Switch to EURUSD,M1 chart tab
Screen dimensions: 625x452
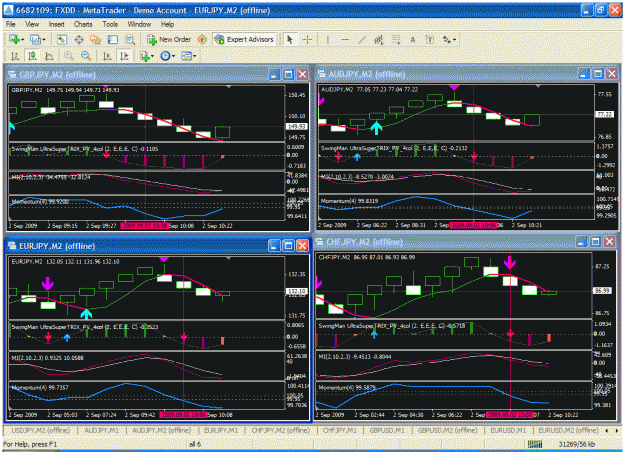(508, 430)
